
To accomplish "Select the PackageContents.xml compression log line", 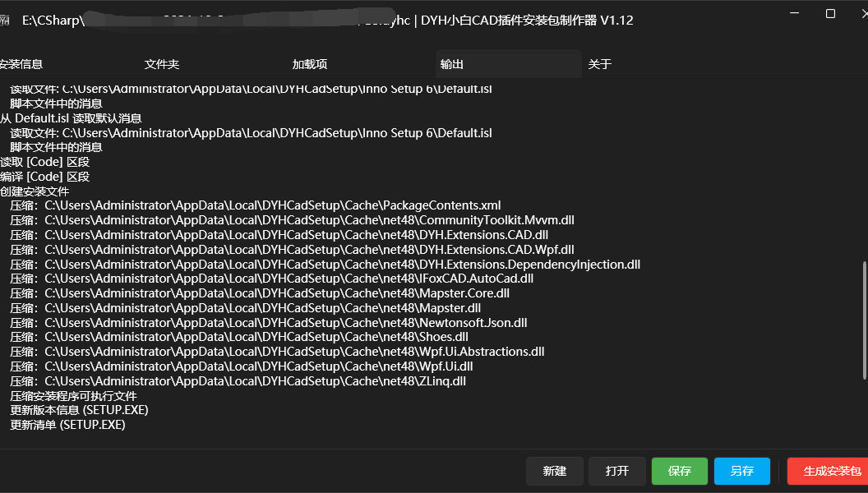I will click(255, 205).
